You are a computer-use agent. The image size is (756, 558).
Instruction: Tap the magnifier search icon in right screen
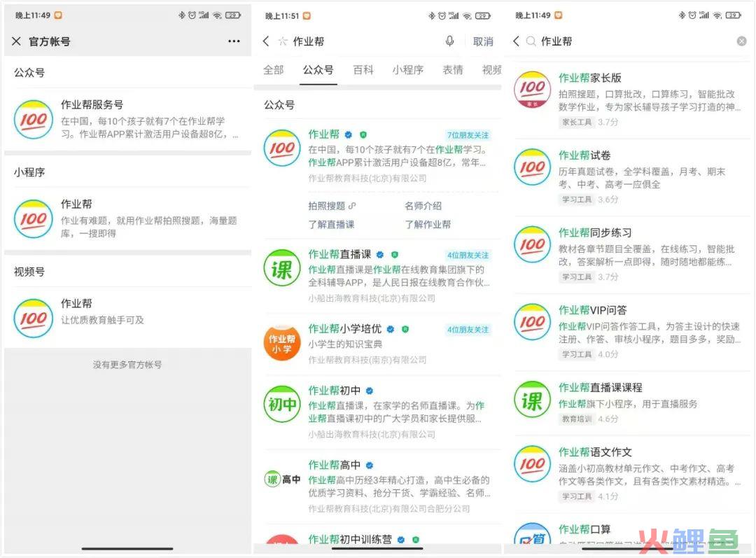tap(531, 41)
